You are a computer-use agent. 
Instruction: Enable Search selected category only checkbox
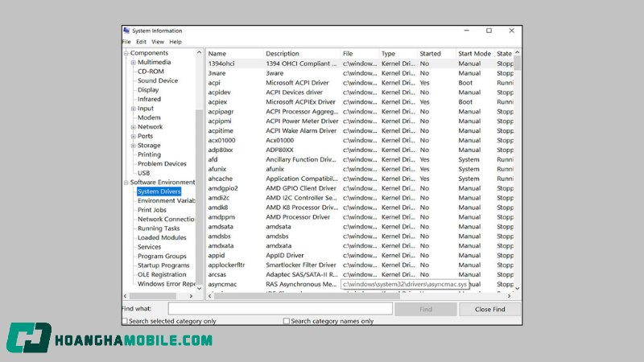coord(125,321)
